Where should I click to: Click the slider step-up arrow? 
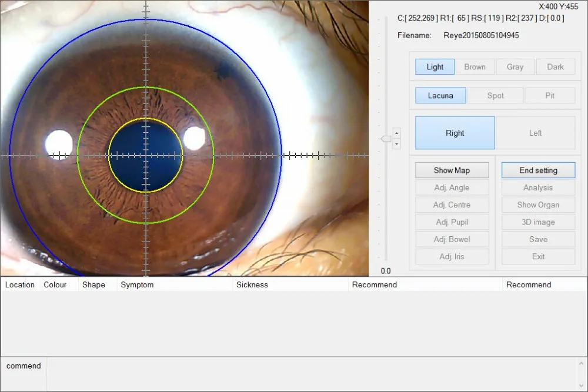pos(396,133)
